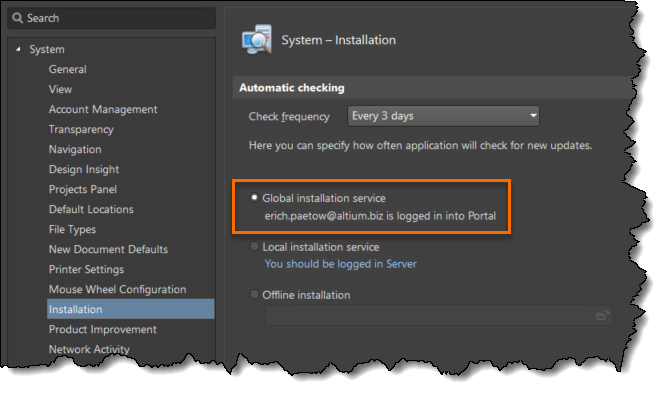Viewport: 670px width, 397px height.
Task: Open Navigation settings
Action: point(75,150)
